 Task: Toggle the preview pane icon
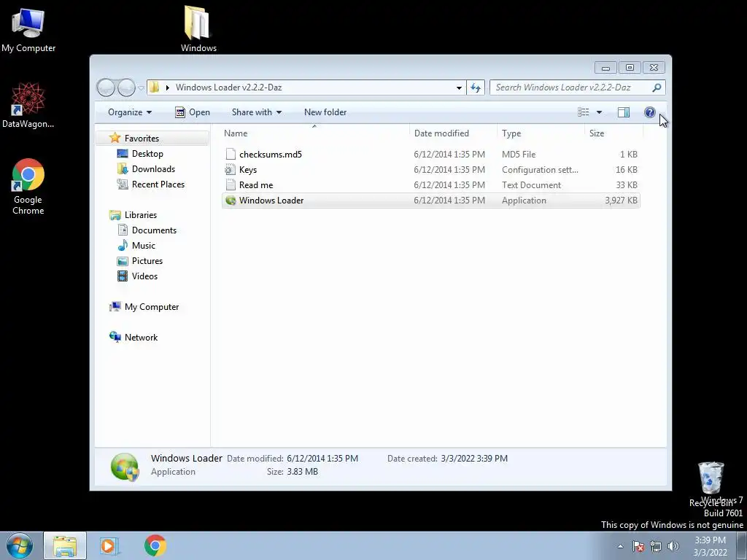click(624, 112)
